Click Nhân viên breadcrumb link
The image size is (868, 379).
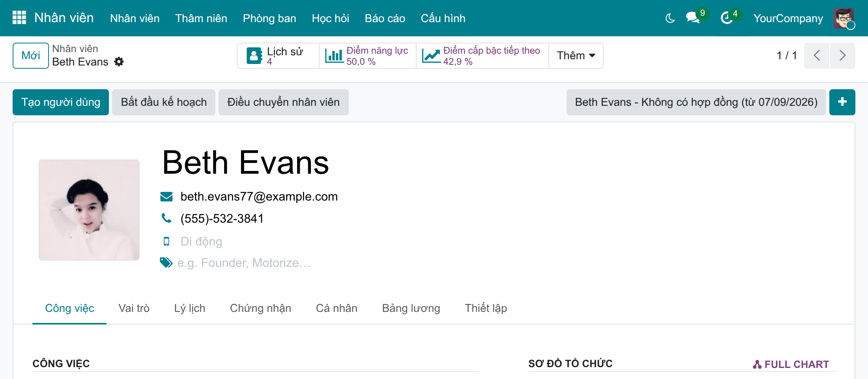tap(75, 49)
